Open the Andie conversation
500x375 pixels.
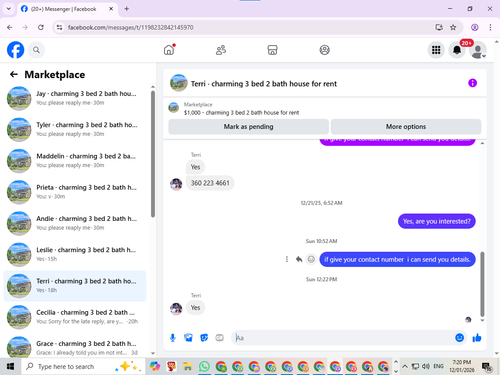[x=75, y=223]
